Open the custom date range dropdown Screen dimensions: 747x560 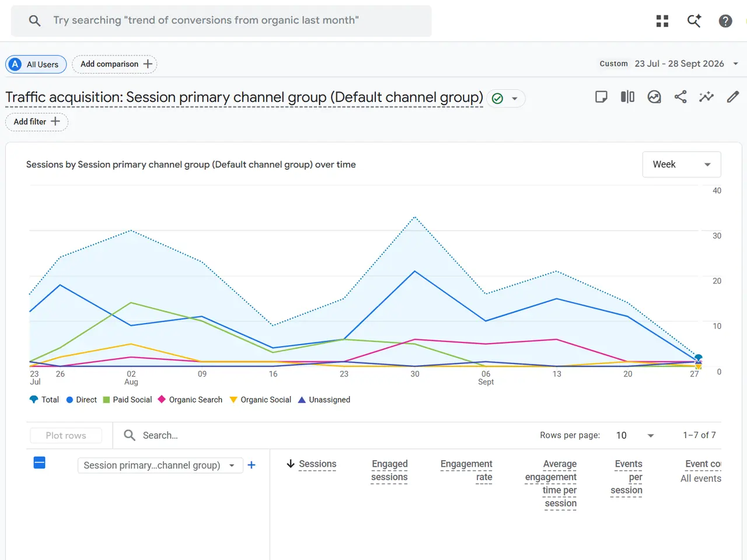tap(669, 64)
